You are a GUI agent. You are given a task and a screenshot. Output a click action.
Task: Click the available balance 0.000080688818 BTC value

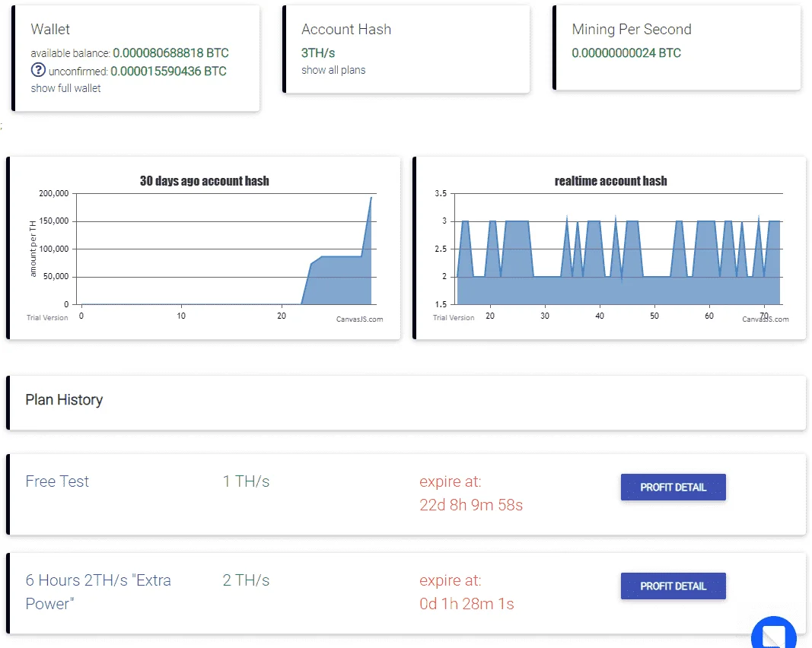[x=171, y=52]
